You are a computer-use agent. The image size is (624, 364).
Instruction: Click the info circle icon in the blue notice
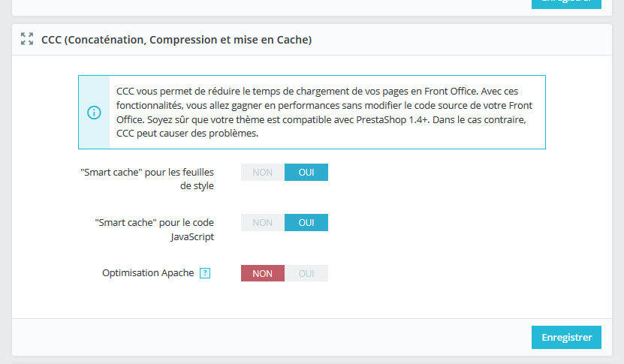[94, 113]
